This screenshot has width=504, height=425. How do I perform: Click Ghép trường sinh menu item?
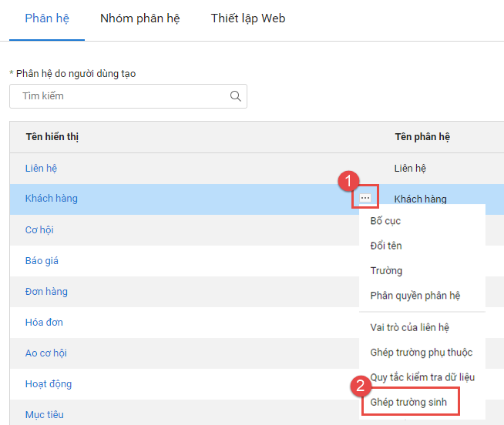(408, 402)
